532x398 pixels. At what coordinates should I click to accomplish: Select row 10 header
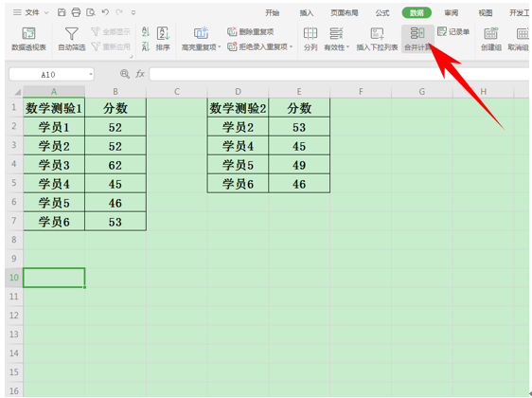click(x=14, y=278)
